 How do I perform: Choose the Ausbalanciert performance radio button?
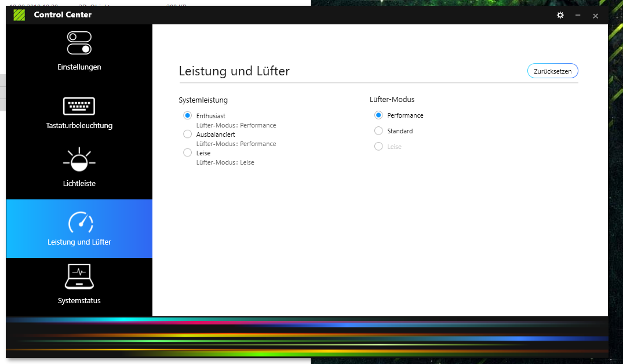187,134
